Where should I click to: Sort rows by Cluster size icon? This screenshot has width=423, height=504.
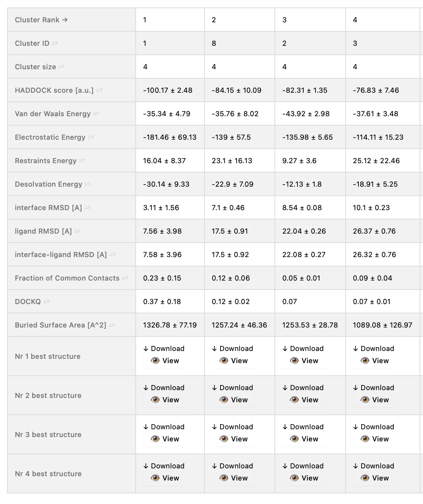click(61, 67)
